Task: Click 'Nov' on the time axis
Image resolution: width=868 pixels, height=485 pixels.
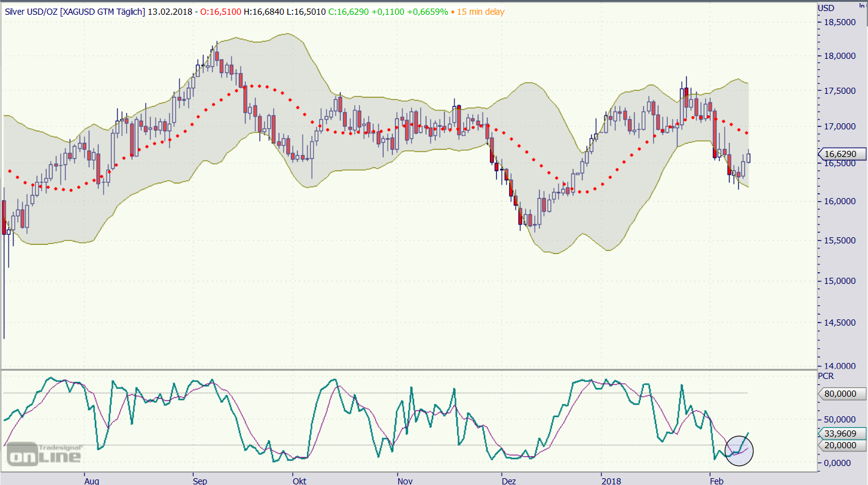Action: point(404,481)
